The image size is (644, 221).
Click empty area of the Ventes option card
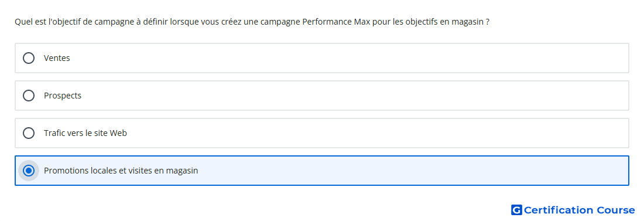coord(349,58)
